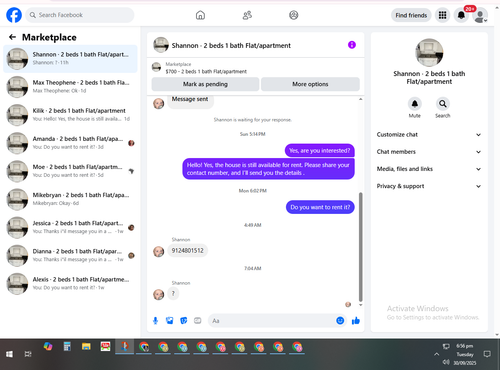
Task: Open File Explorer from the taskbar
Action: (86, 347)
